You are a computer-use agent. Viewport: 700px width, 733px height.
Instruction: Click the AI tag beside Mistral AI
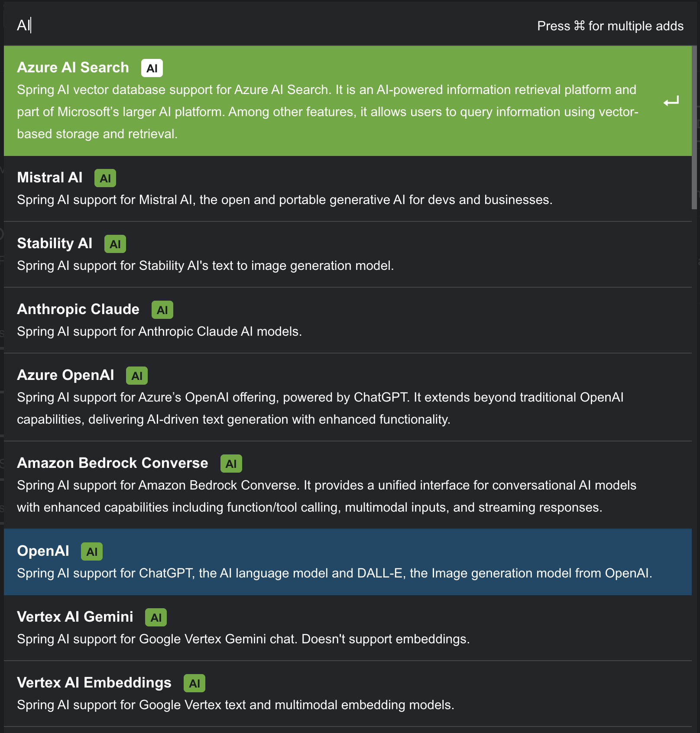tap(105, 178)
